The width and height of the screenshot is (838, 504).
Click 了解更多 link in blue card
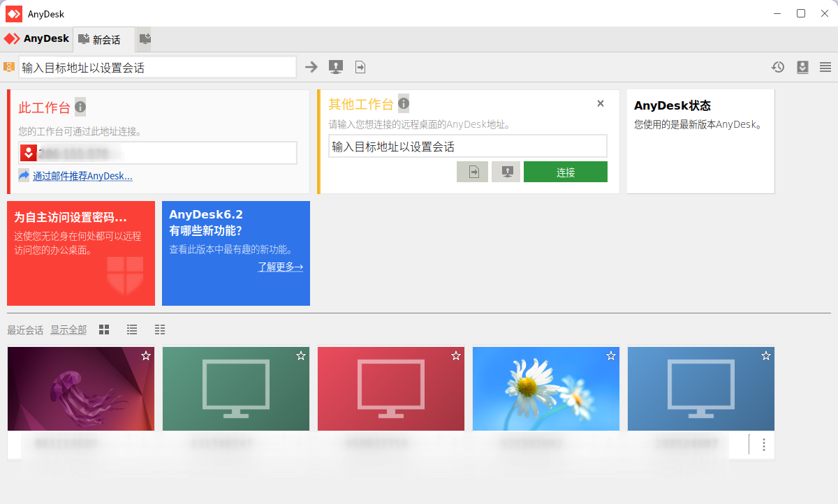point(280,267)
